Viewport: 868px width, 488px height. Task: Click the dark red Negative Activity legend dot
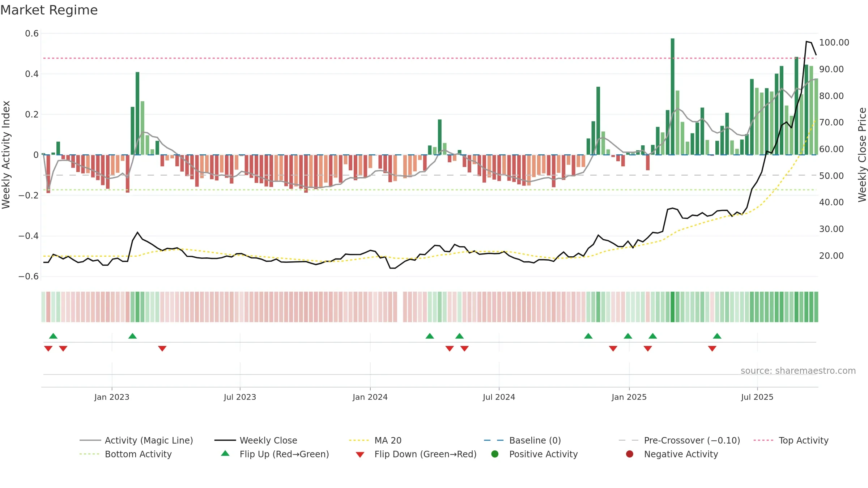click(630, 454)
